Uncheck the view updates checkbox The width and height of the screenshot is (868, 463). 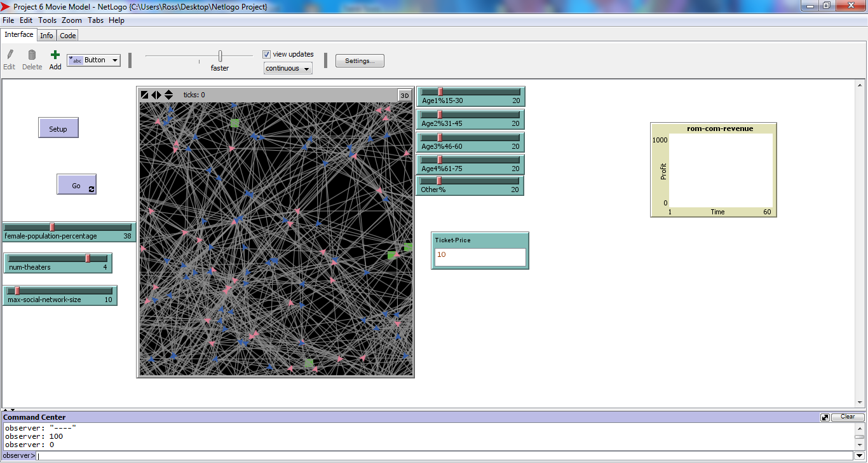[x=267, y=54]
